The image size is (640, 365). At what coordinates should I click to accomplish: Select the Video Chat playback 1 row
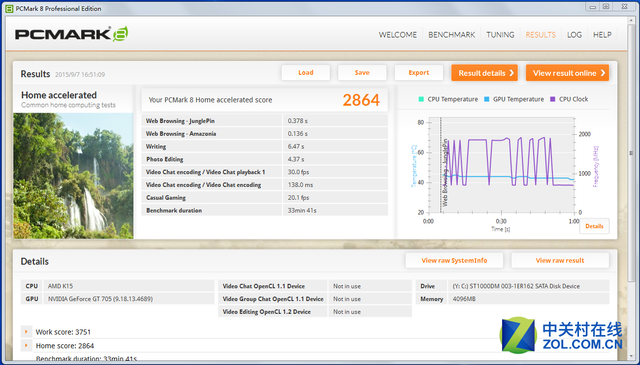point(264,172)
